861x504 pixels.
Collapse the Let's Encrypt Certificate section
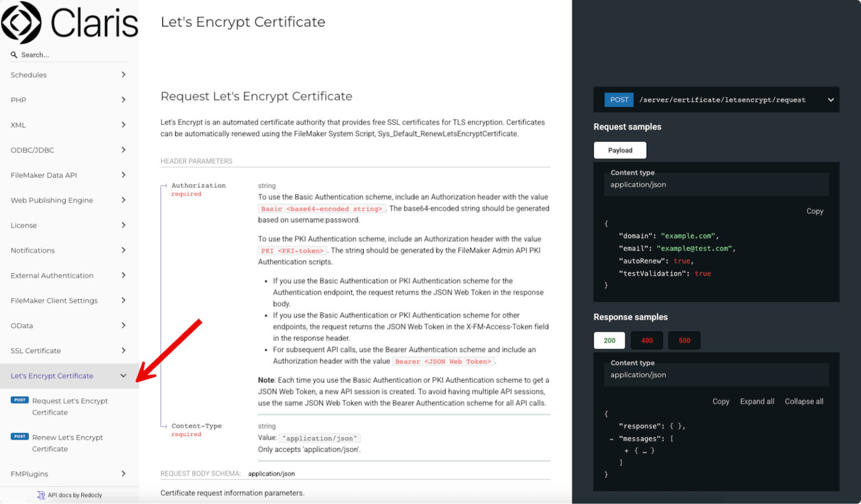[x=123, y=376]
